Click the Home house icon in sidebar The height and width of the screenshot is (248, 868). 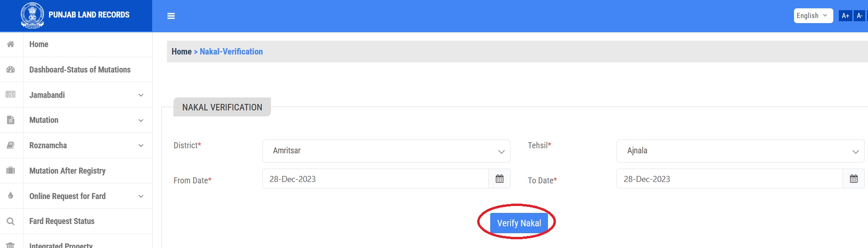pos(11,44)
